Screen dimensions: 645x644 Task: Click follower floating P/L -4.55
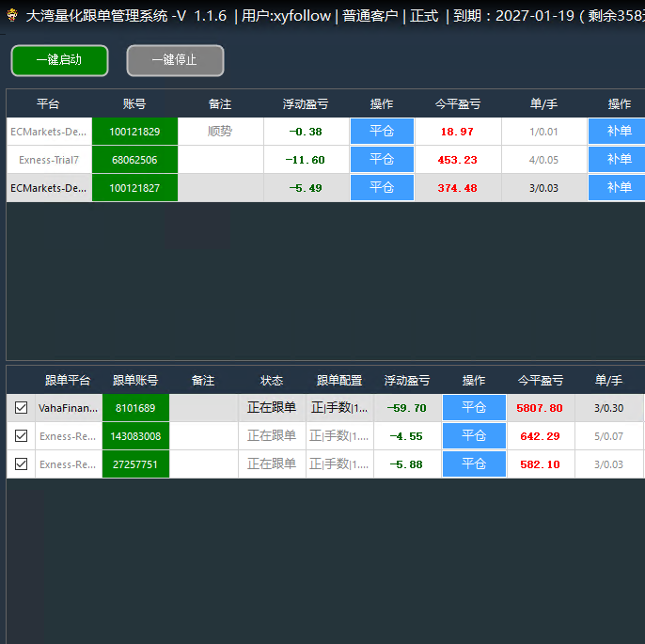407,436
